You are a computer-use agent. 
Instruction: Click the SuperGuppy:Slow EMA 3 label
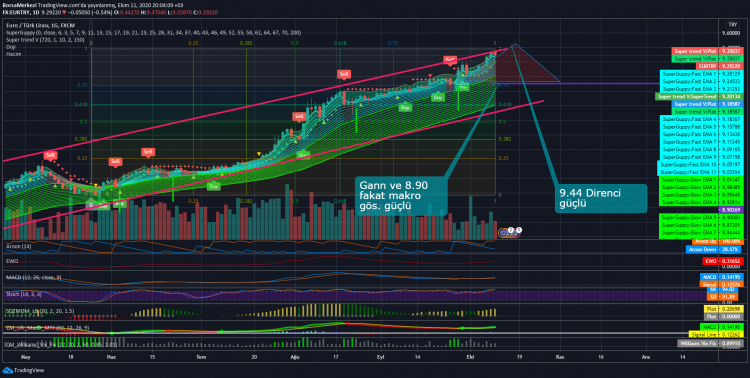click(x=701, y=195)
